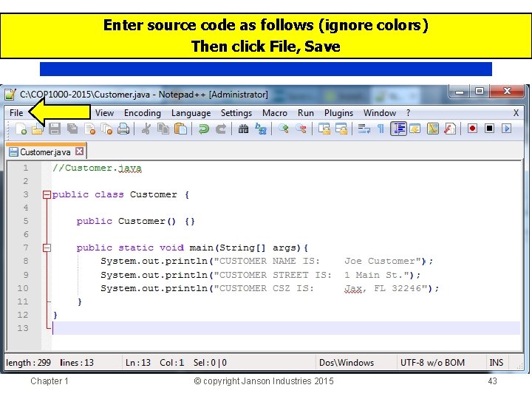Click the Synchronize vertical scrolling icon

pos(324,129)
